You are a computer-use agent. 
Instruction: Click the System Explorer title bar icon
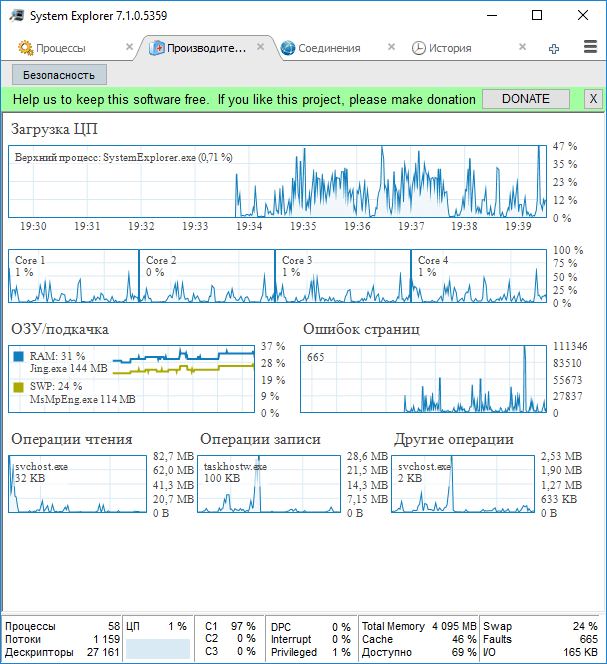click(x=17, y=16)
